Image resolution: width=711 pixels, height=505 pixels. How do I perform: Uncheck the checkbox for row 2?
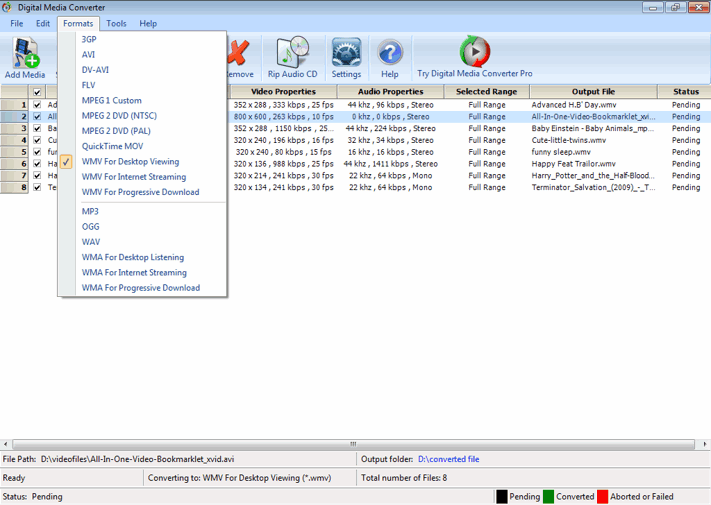pyautogui.click(x=38, y=116)
